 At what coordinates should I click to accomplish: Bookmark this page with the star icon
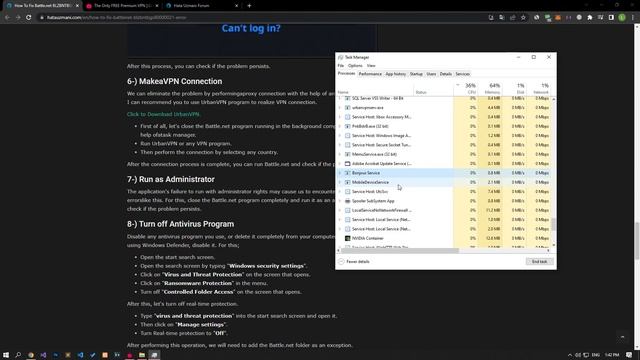click(x=523, y=18)
